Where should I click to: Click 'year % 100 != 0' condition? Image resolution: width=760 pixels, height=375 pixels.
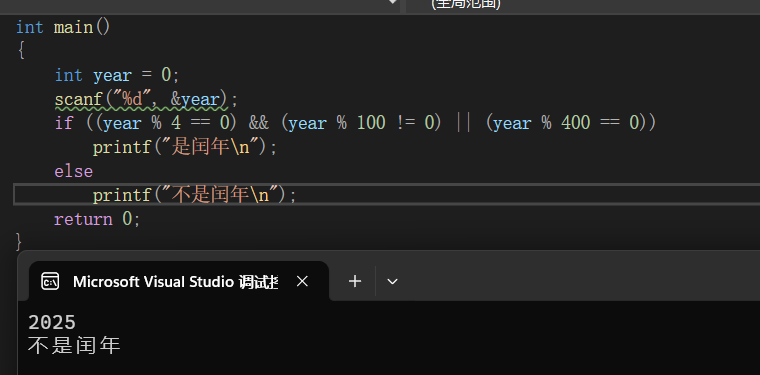(362, 123)
